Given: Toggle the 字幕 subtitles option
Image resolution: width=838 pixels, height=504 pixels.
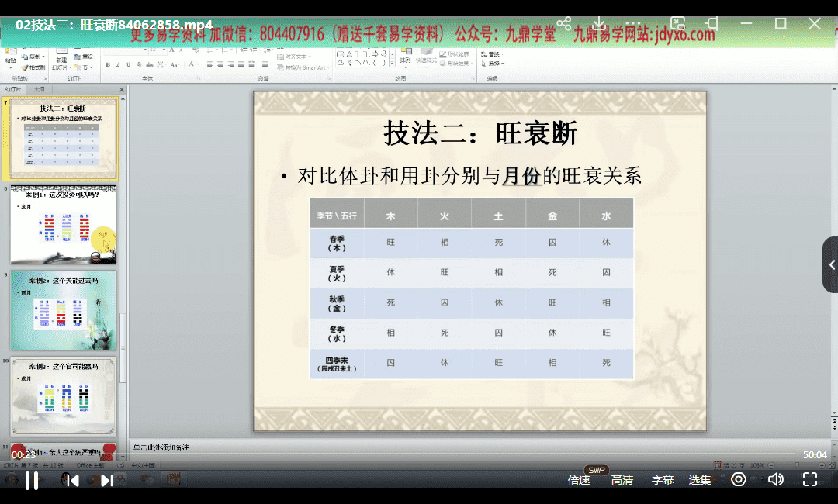Looking at the screenshot, I should pyautogui.click(x=662, y=481).
